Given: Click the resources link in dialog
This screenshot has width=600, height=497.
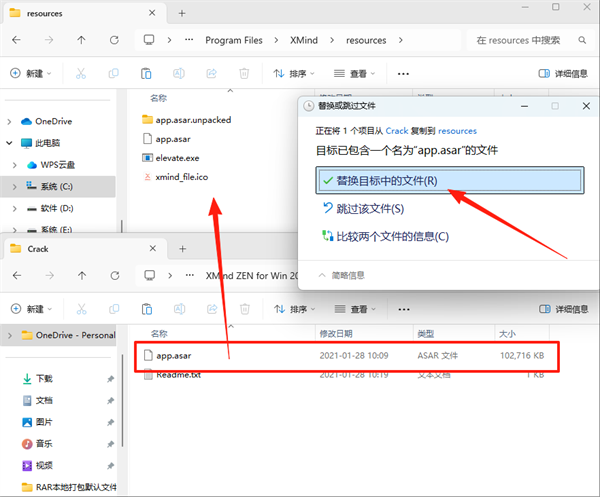Looking at the screenshot, I should point(457,131).
